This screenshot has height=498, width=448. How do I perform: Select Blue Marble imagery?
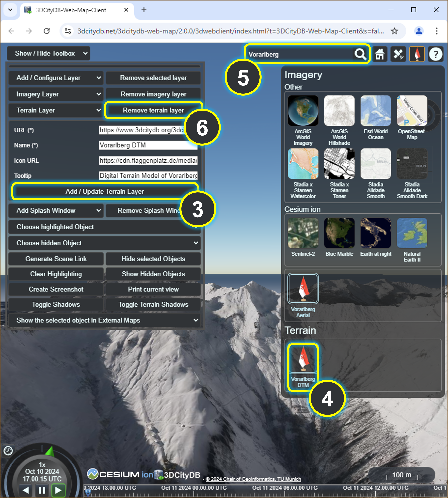[339, 233]
